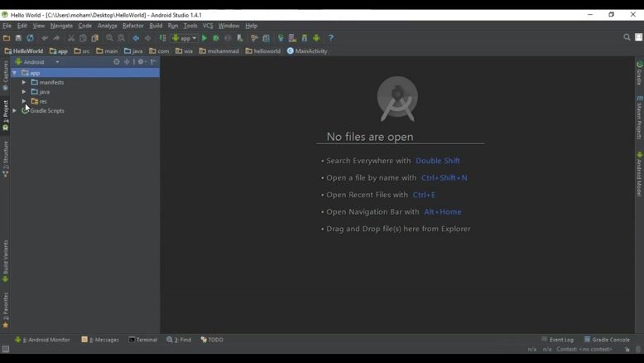Toggle the Favorites tool window tab

point(5,310)
